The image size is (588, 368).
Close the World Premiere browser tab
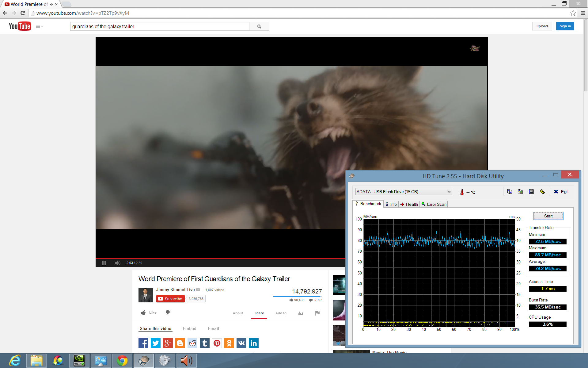(x=56, y=4)
